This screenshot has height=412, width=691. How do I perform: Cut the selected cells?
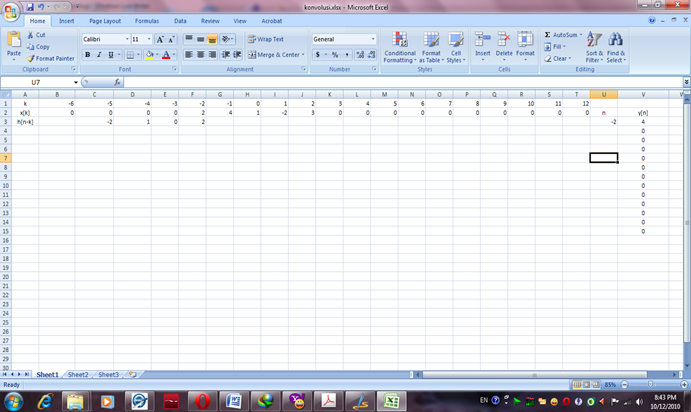pos(36,35)
